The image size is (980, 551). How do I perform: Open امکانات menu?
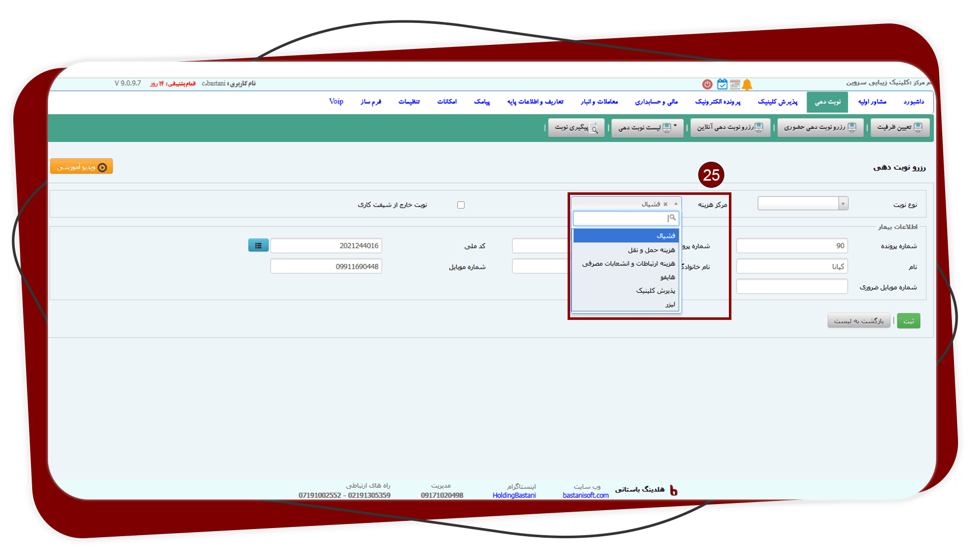pos(447,102)
